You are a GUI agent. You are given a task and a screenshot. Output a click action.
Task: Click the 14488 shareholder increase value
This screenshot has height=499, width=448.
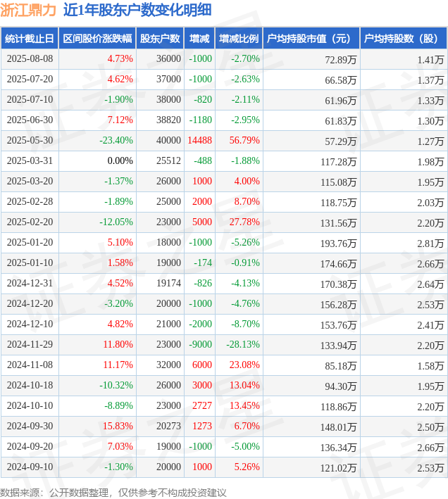coord(199,140)
